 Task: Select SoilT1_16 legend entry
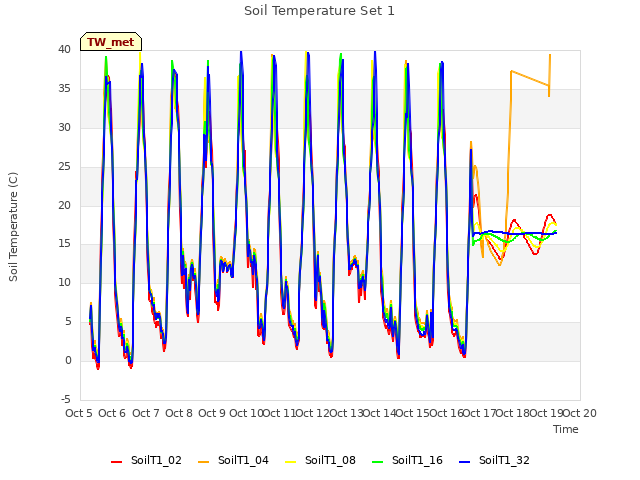(407, 460)
